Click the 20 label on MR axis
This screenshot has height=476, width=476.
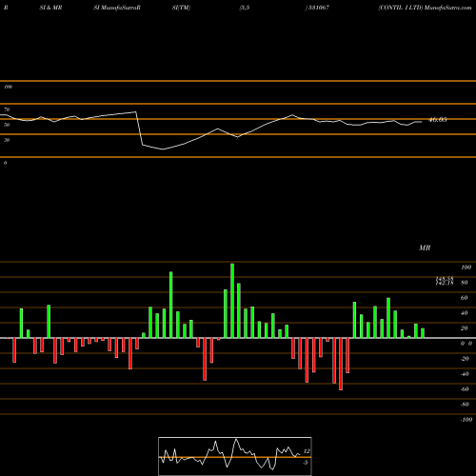(465, 328)
